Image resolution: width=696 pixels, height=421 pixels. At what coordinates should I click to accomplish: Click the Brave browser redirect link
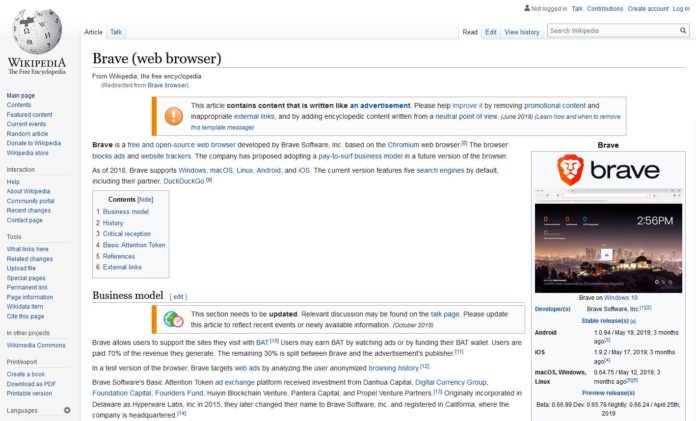tap(168, 85)
